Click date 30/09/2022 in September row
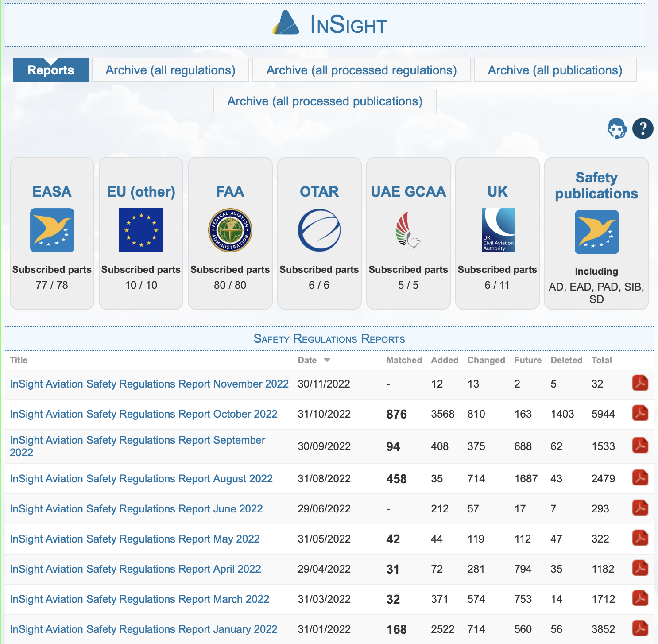 (324, 446)
